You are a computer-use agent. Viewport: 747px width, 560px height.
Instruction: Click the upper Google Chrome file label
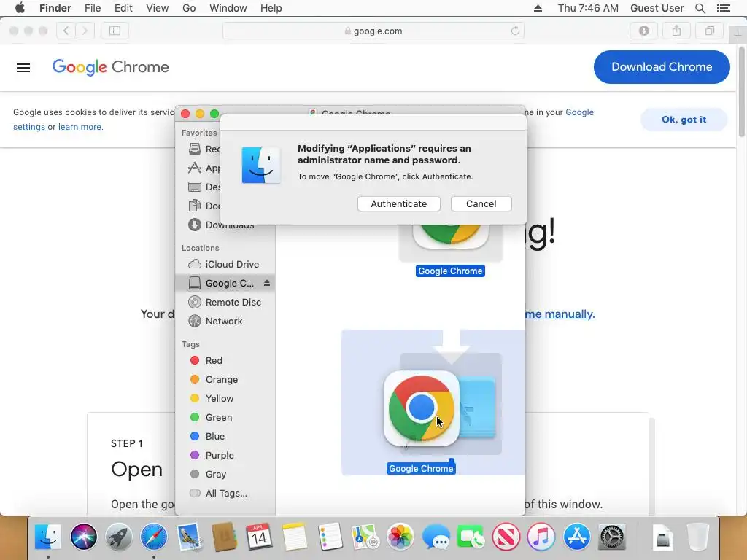point(450,271)
